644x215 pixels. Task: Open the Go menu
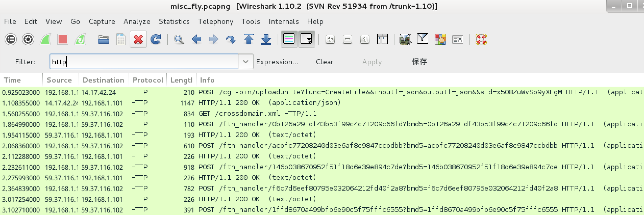coord(75,22)
